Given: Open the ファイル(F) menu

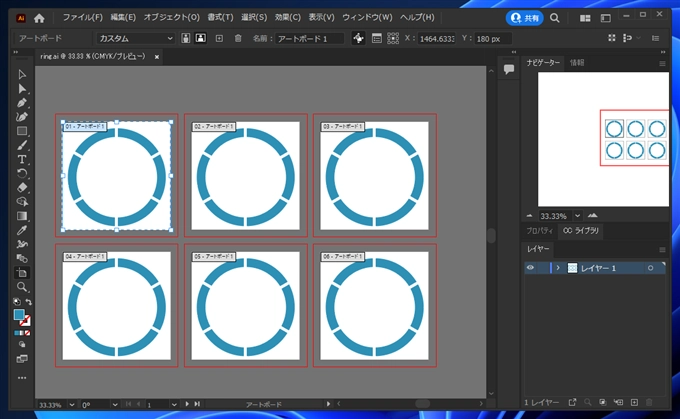Looking at the screenshot, I should (x=82, y=17).
